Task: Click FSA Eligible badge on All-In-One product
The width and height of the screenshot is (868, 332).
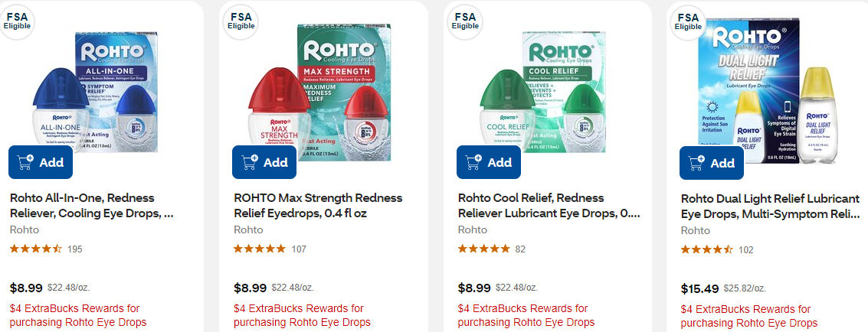Action: (x=17, y=20)
